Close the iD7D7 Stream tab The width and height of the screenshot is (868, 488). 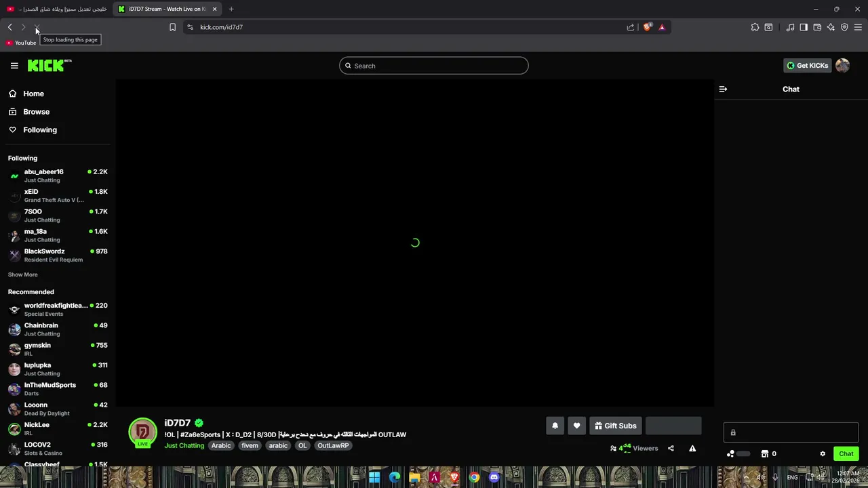[214, 9]
